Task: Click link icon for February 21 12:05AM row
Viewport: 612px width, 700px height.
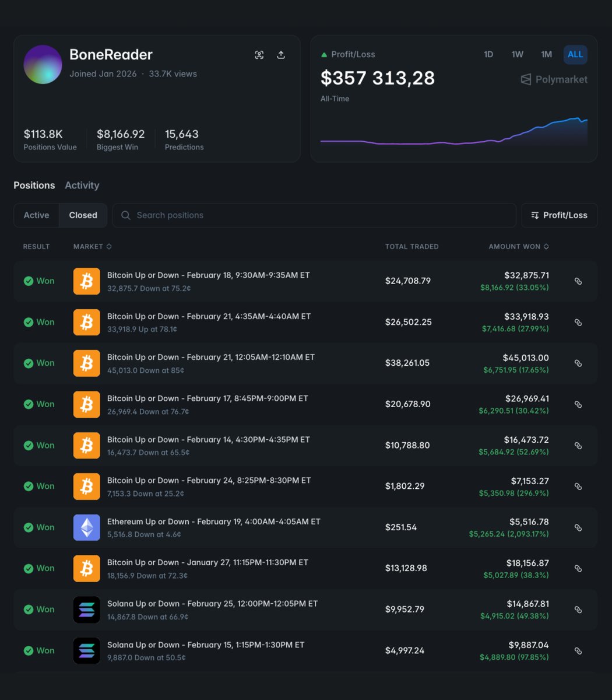Action: click(x=578, y=363)
